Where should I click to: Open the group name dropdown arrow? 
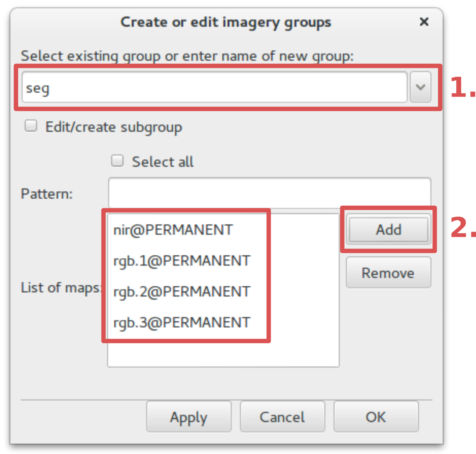point(420,87)
